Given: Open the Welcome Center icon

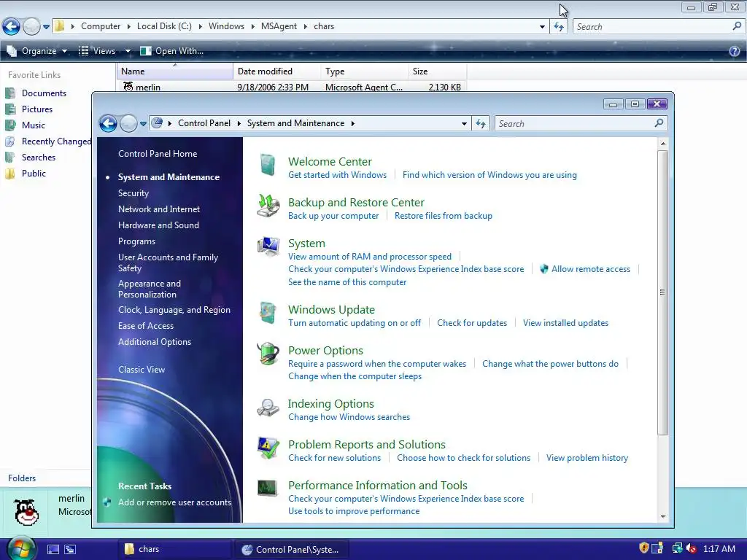Looking at the screenshot, I should click(268, 166).
